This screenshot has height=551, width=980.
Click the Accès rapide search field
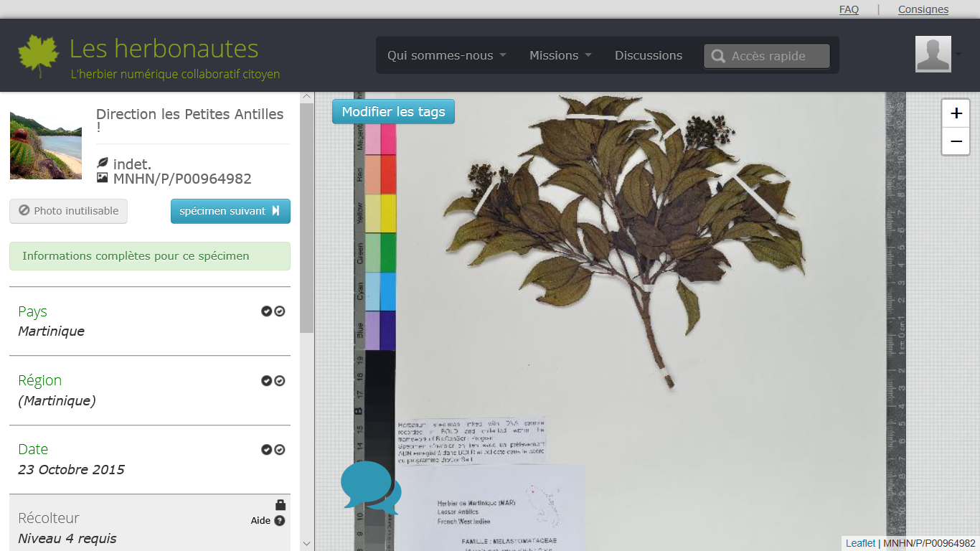767,56
